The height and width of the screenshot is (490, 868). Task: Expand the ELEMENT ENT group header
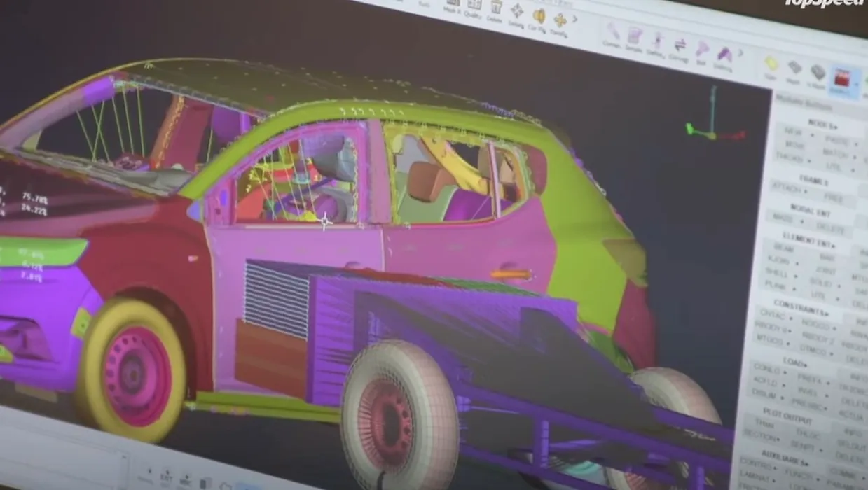pos(811,240)
